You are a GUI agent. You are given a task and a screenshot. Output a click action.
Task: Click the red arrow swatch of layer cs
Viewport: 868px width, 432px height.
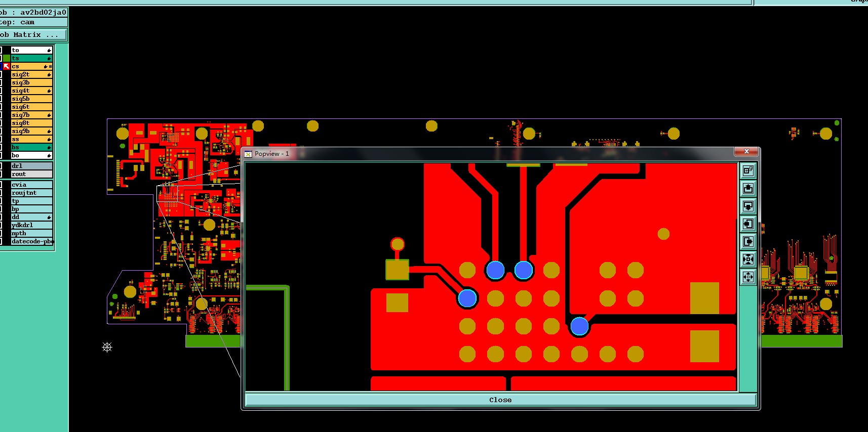(x=7, y=66)
